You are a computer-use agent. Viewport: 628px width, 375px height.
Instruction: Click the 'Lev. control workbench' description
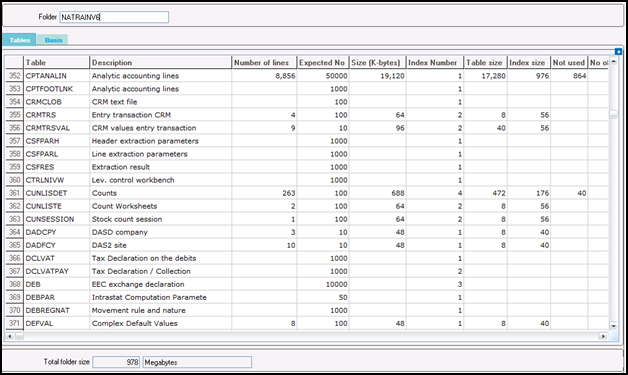coord(133,180)
